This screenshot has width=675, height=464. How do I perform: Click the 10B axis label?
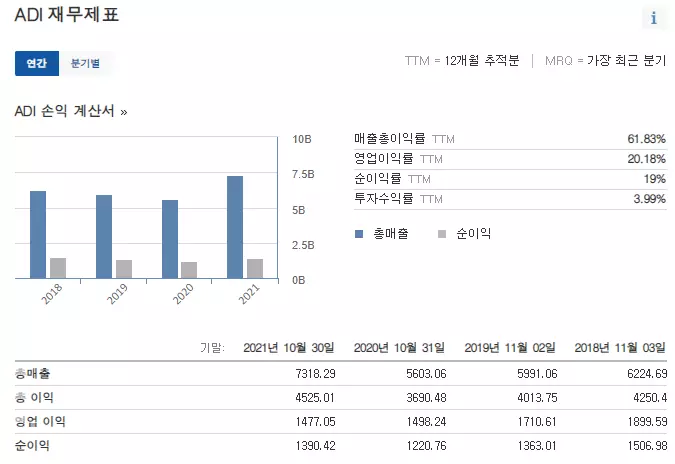tap(302, 139)
